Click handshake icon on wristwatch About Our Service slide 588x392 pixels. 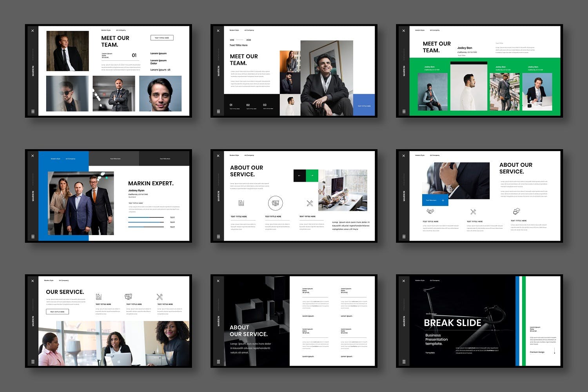(430, 211)
